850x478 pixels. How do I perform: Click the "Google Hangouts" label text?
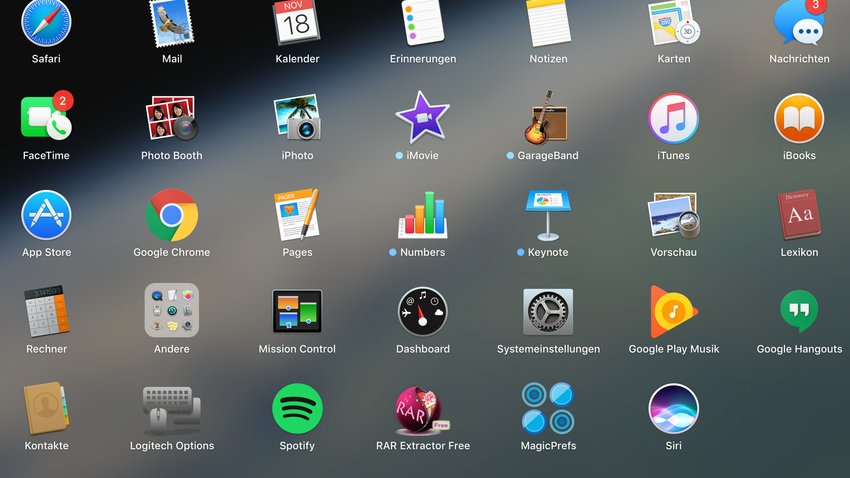[800, 349]
